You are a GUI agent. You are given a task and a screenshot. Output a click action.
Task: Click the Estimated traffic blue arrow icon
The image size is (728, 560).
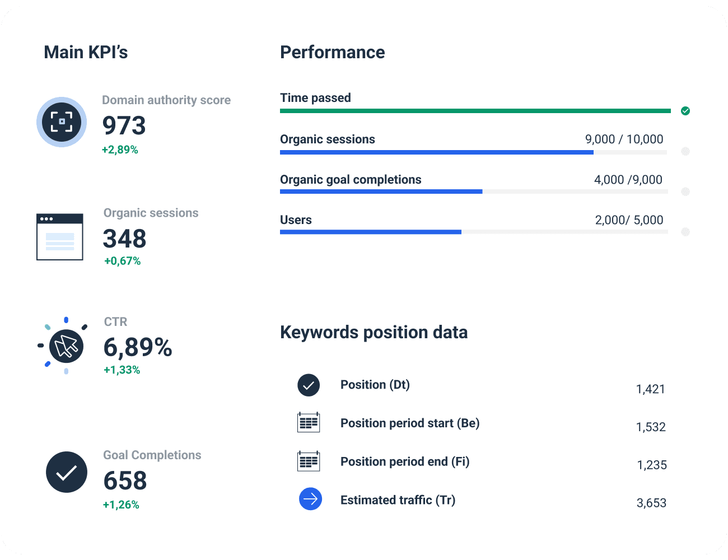coord(310,499)
